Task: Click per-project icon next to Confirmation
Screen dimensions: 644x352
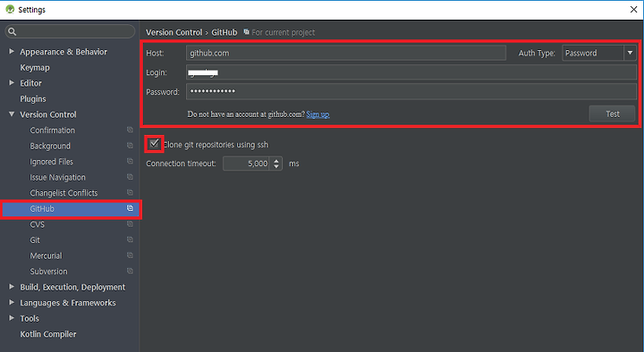Action: point(130,130)
